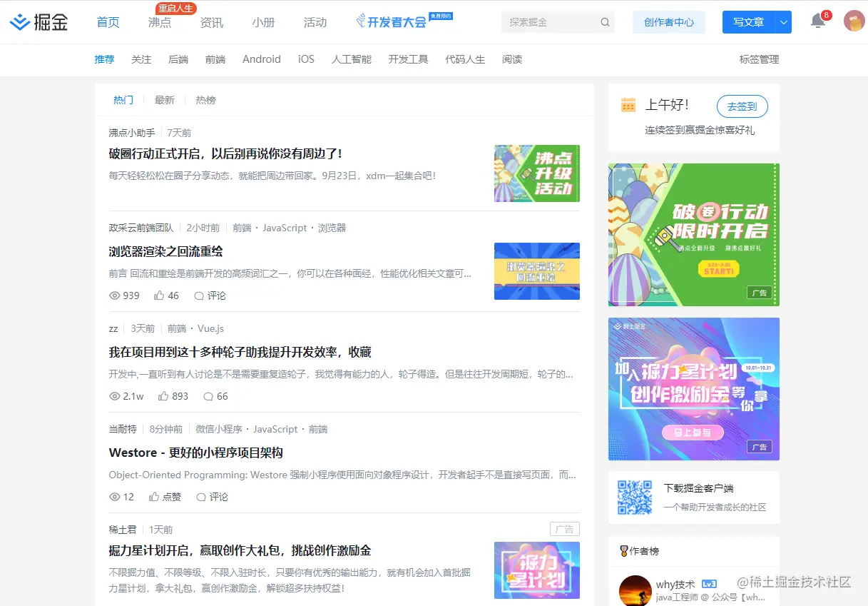
Task: Open article 我在项目用到这十多种轮子
Action: 240,352
